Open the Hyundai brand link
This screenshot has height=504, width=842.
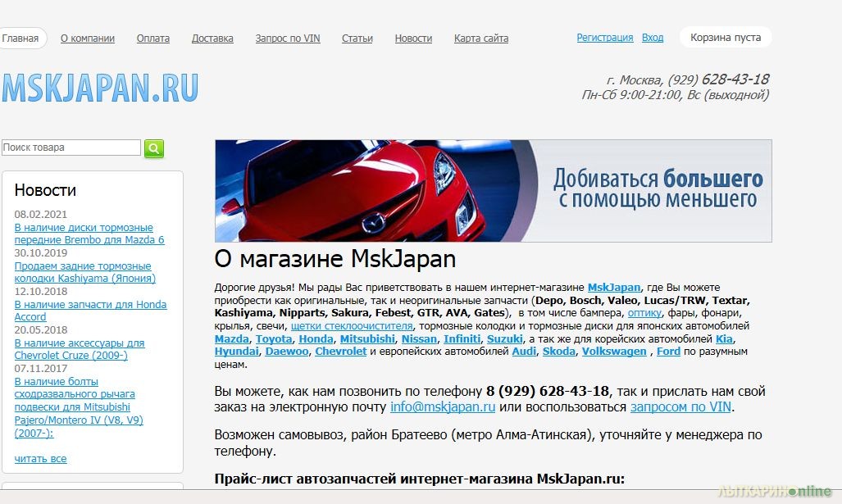coord(236,352)
